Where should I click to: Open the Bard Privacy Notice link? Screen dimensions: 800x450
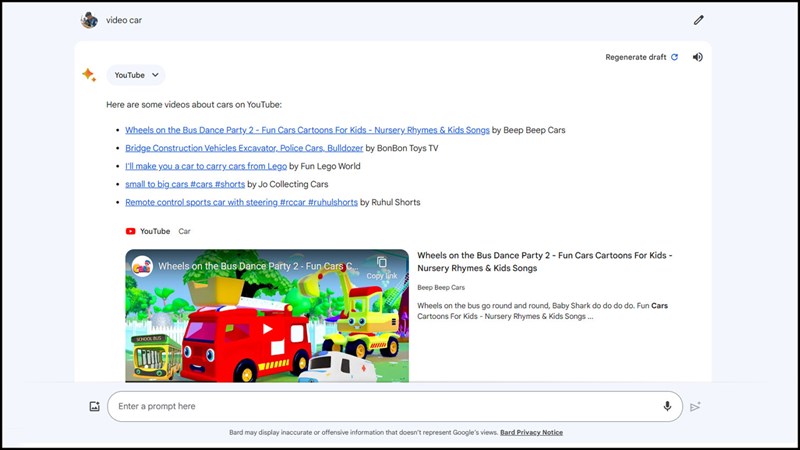[x=531, y=432]
